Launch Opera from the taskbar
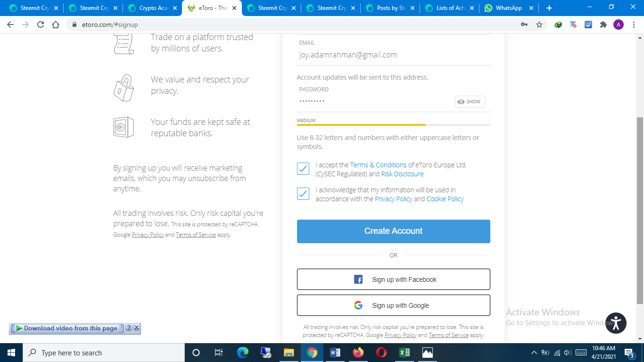The height and width of the screenshot is (362, 644). click(x=381, y=353)
